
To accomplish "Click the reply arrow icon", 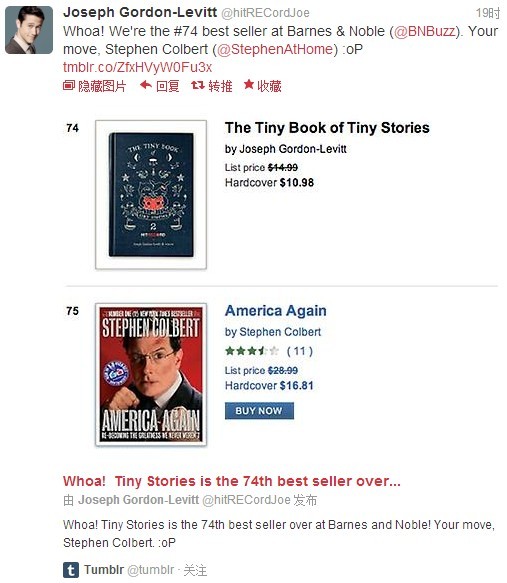I will coord(146,86).
